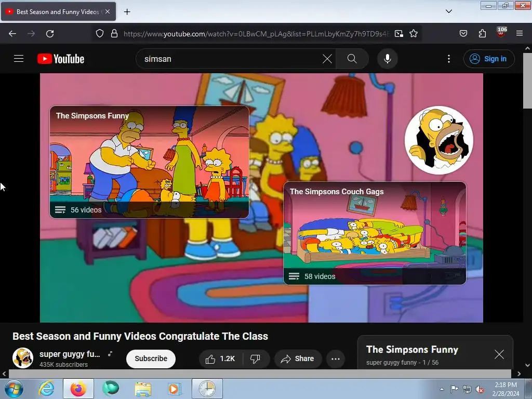532x399 pixels.
Task: Click the Homer channel avatar in the video
Action: pos(438,140)
